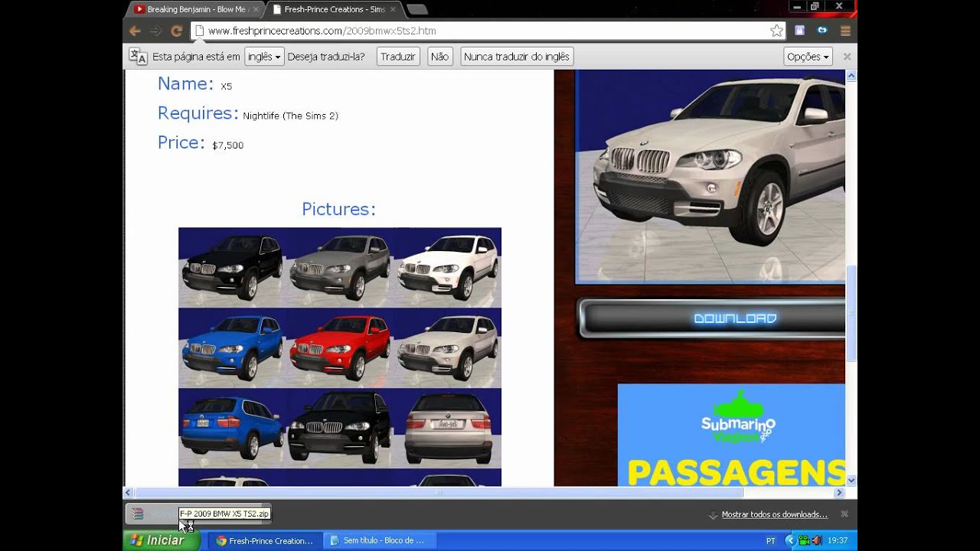Open the Opções dropdown in translate bar
Screen dimensions: 980x551
[x=808, y=57]
